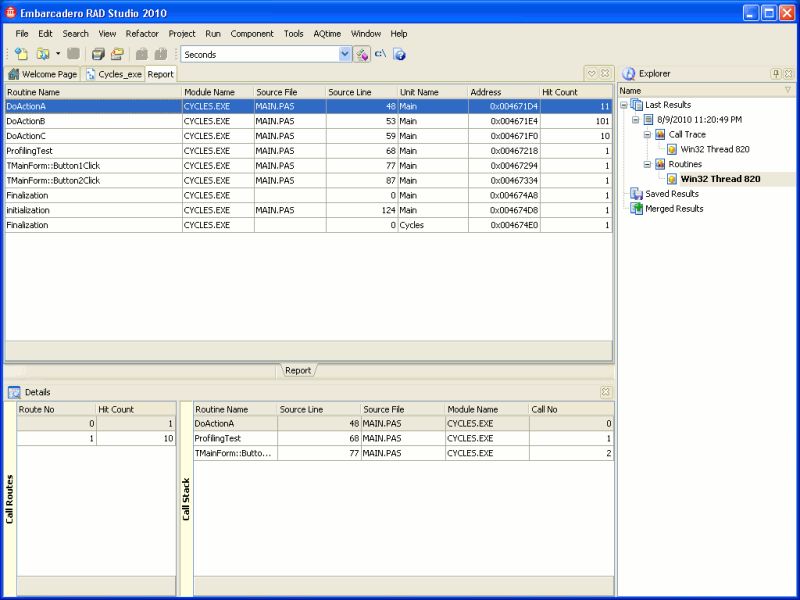800x600 pixels.
Task: Open the Refactor menu
Action: 142,33
